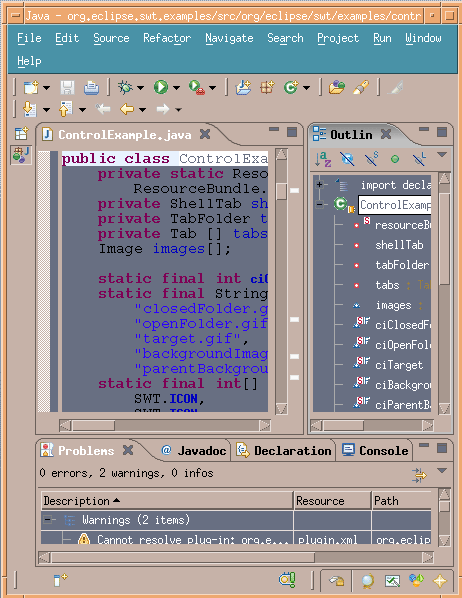
Task: Click the green Run button icon
Action: click(161, 87)
